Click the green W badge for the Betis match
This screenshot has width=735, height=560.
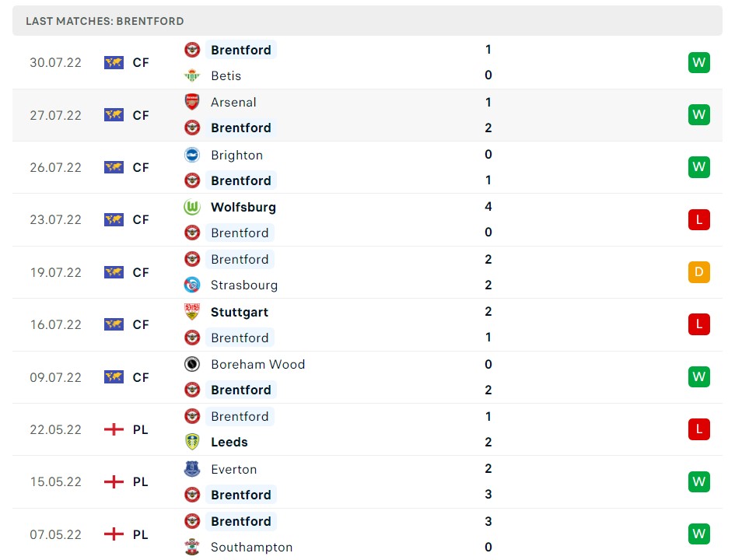pyautogui.click(x=698, y=62)
